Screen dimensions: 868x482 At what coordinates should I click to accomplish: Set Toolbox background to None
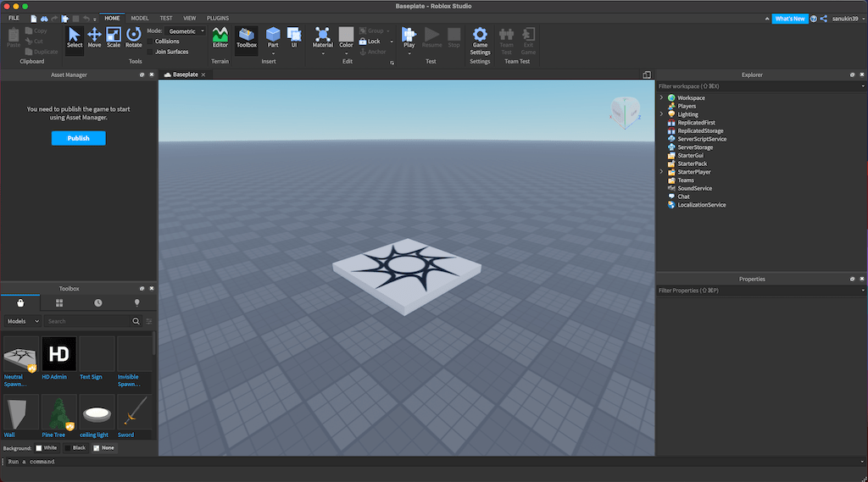coord(104,447)
